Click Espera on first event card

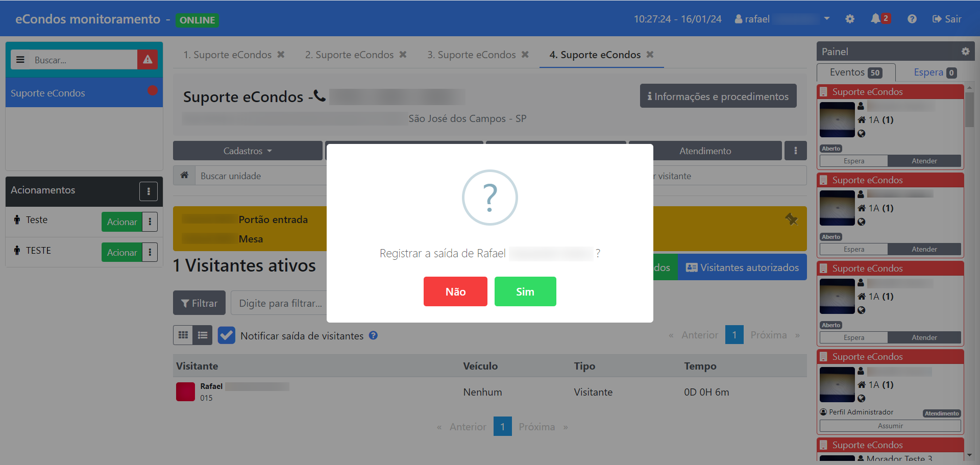coord(854,161)
